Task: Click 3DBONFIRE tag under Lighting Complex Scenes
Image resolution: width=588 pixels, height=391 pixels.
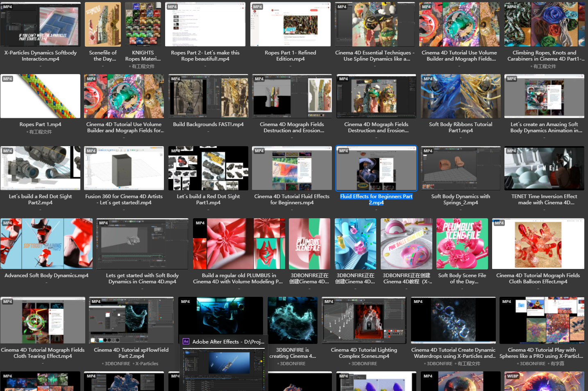Action: point(364,364)
